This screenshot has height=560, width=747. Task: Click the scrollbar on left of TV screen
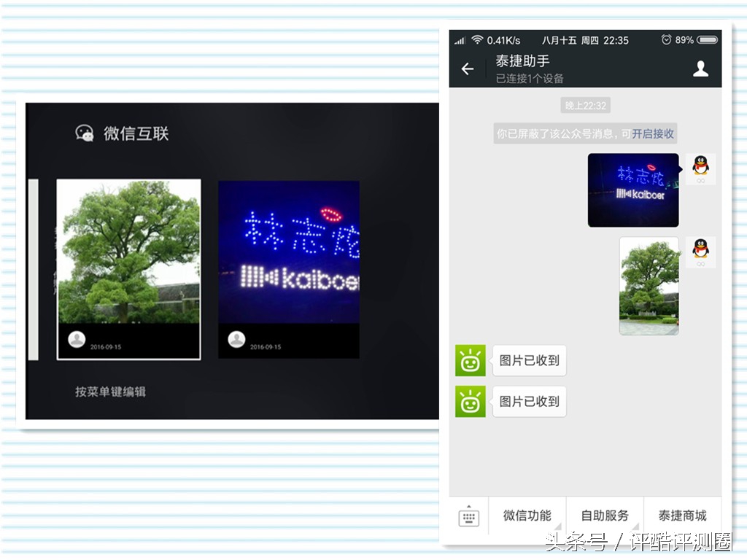tap(34, 270)
